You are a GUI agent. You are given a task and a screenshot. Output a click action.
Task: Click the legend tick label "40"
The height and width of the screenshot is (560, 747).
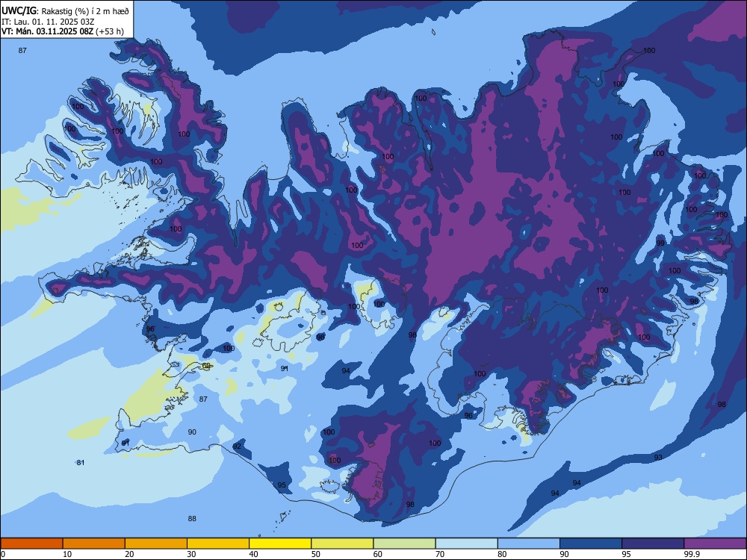tap(253, 554)
